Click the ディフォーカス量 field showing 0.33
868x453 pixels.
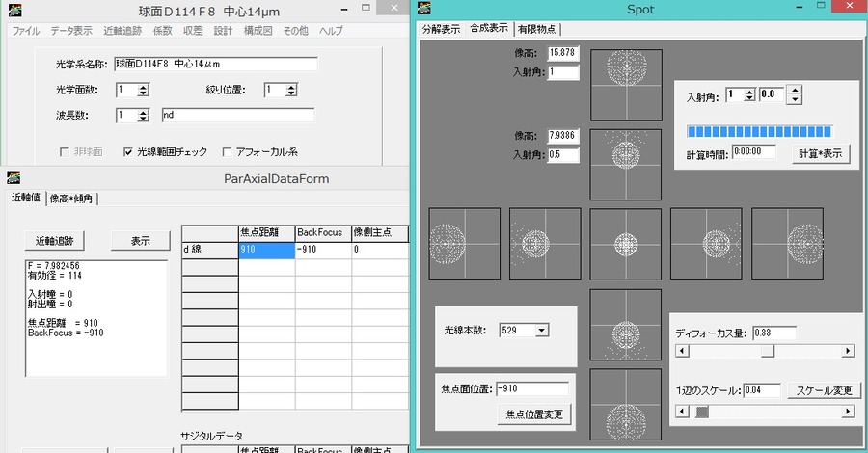pos(774,333)
